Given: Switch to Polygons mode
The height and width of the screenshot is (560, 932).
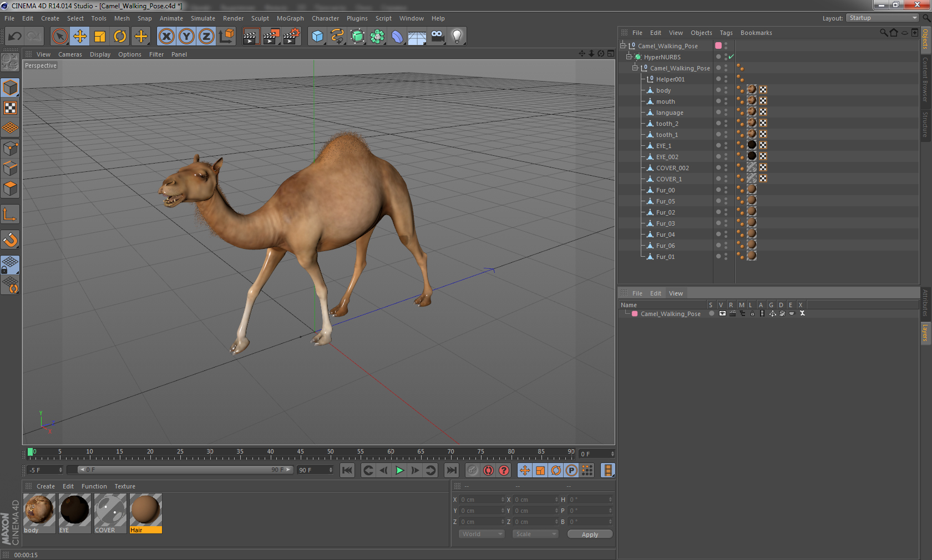Looking at the screenshot, I should (11, 188).
